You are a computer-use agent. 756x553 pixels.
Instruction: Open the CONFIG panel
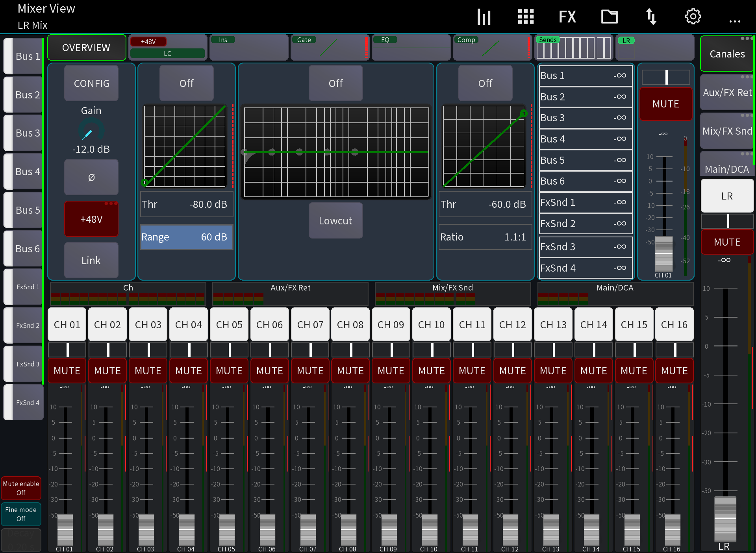(x=91, y=83)
